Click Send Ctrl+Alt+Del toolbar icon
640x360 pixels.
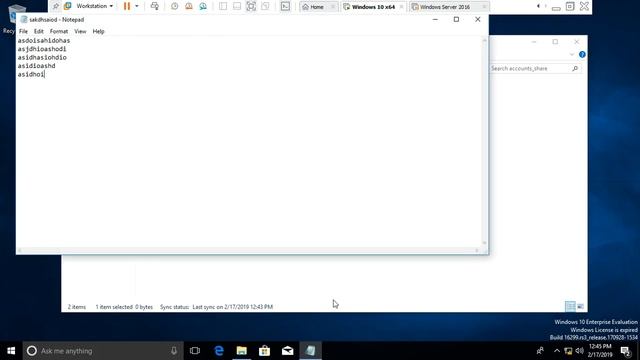[x=155, y=6]
